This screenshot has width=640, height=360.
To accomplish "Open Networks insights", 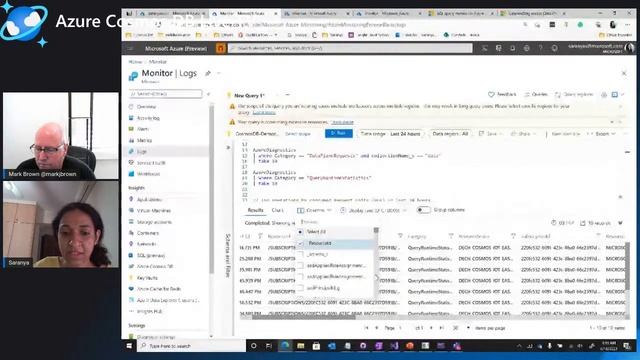I will (146, 244).
